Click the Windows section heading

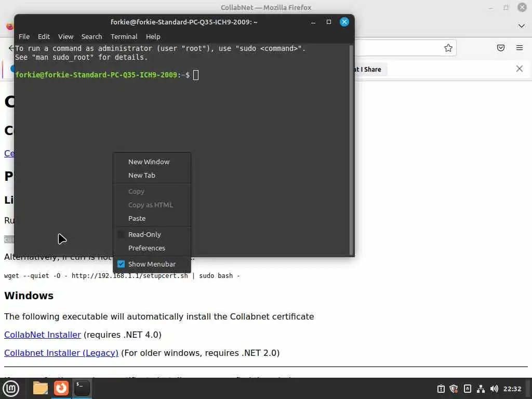29,296
